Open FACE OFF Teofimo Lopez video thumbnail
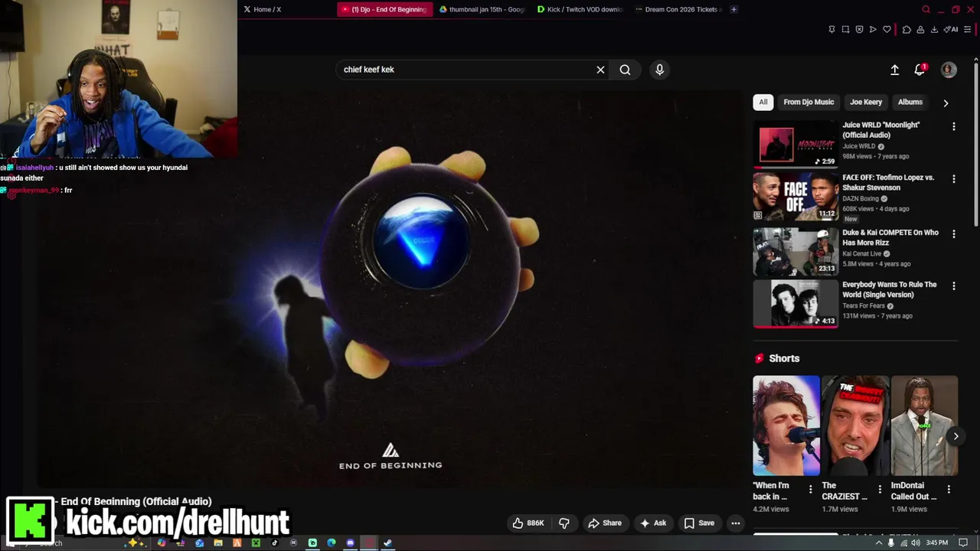This screenshot has height=551, width=980. coord(795,197)
